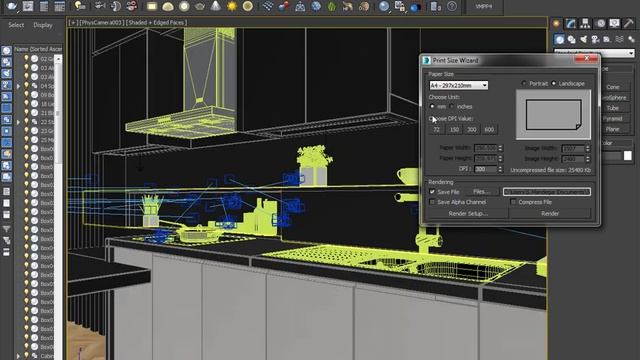Enable the Save Alpha Channel checkbox
This screenshot has width=640, height=360.
point(432,202)
